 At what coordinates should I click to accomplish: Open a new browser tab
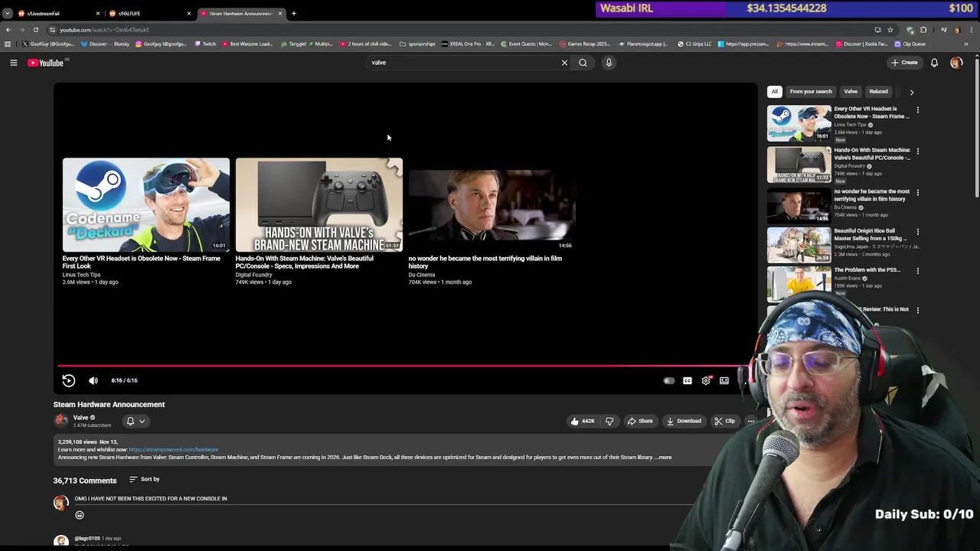click(x=294, y=13)
